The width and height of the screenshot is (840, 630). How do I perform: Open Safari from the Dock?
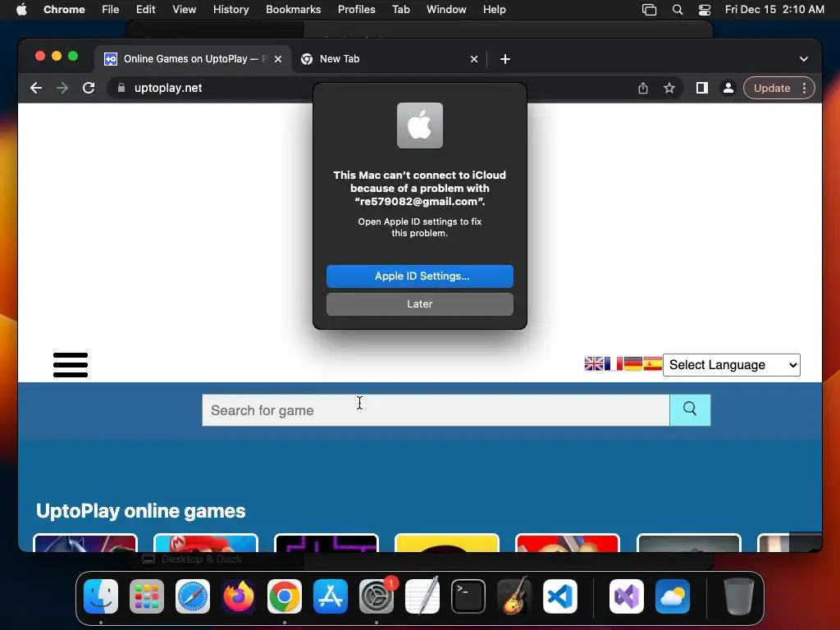[192, 596]
